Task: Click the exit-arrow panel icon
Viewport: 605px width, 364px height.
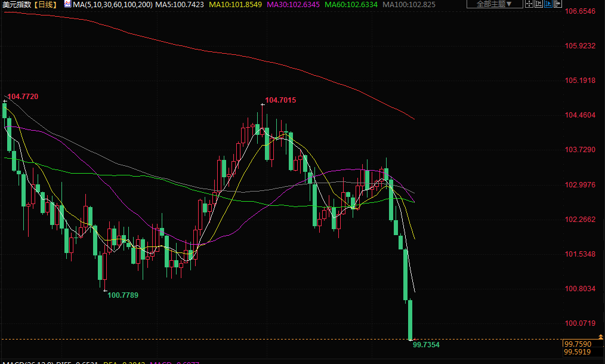Action: (558, 4)
